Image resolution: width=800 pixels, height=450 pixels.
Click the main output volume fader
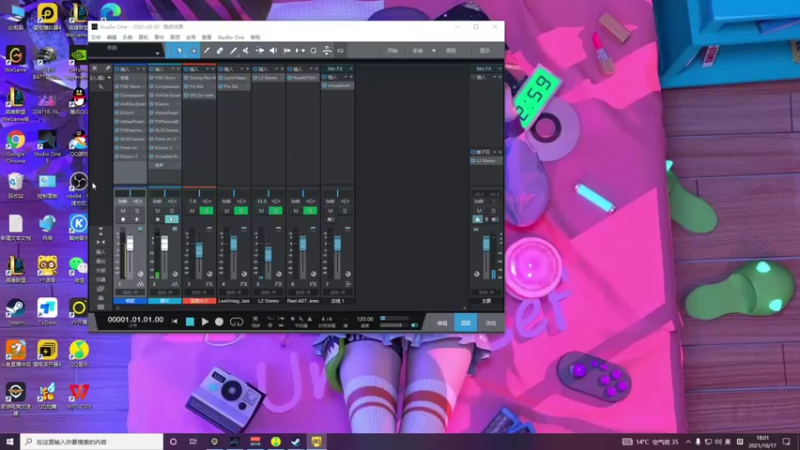[x=486, y=244]
